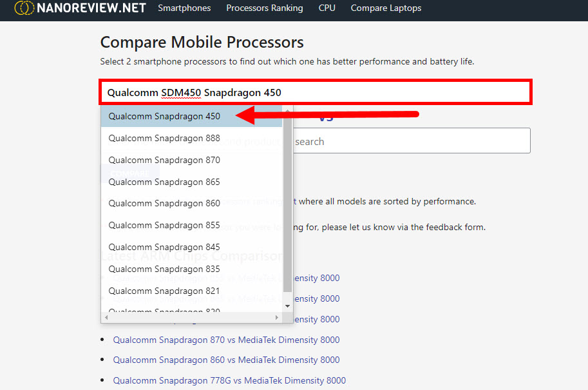Open Snapdragon 860 vs Dimensity 8000 link
The height and width of the screenshot is (390, 588).
[x=226, y=360]
